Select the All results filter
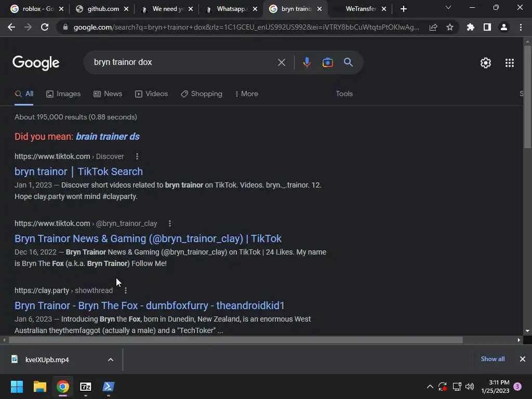The width and height of the screenshot is (532, 399). (24, 94)
